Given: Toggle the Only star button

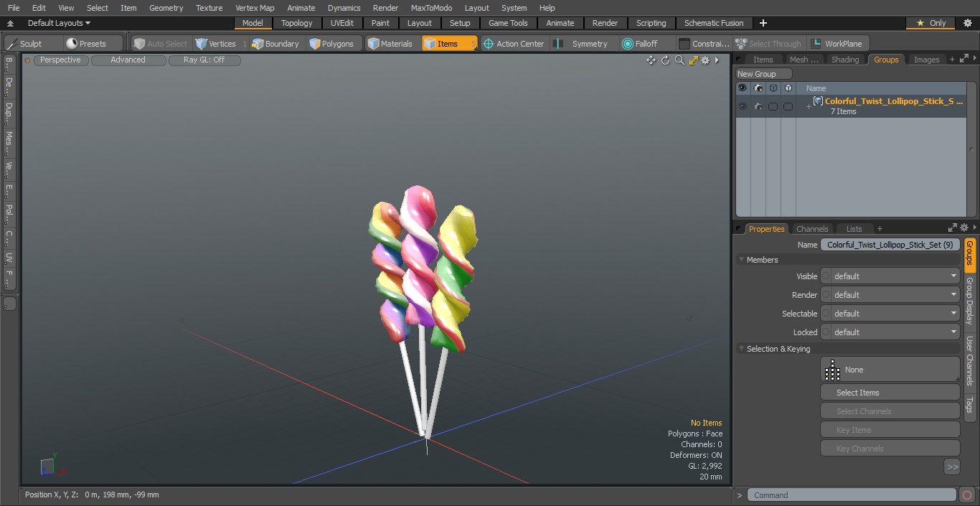Looking at the screenshot, I should tap(931, 23).
